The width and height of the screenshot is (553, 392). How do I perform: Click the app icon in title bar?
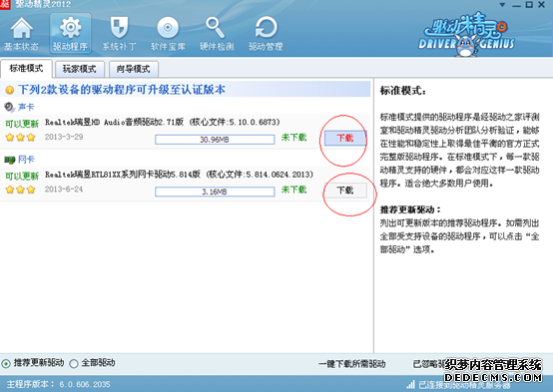pyautogui.click(x=5, y=4)
